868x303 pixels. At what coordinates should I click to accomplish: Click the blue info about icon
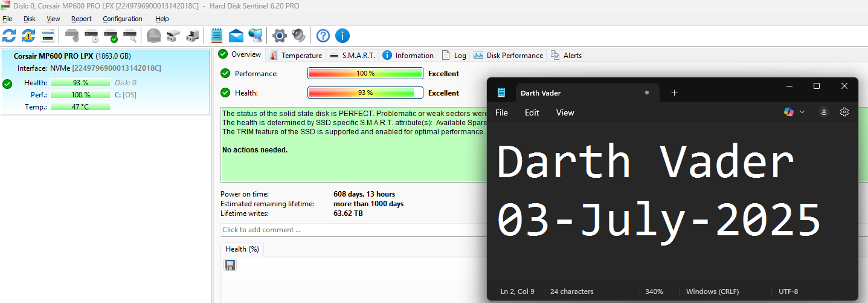(342, 36)
